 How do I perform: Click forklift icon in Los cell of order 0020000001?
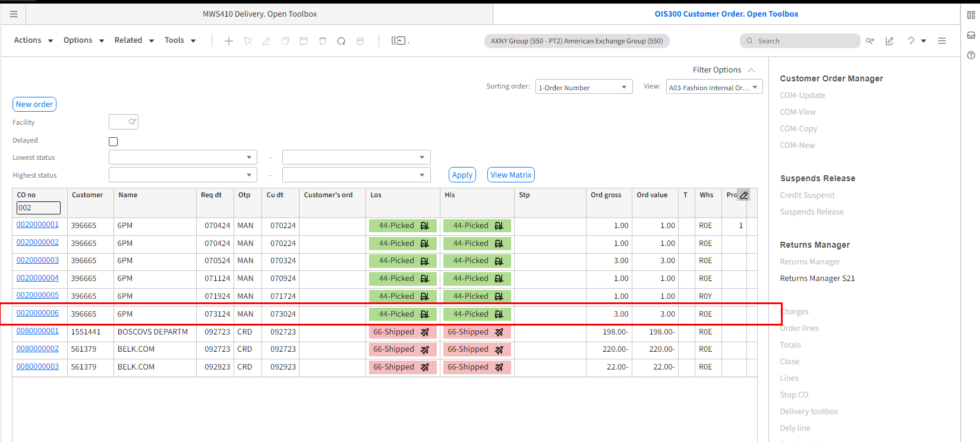tap(425, 226)
